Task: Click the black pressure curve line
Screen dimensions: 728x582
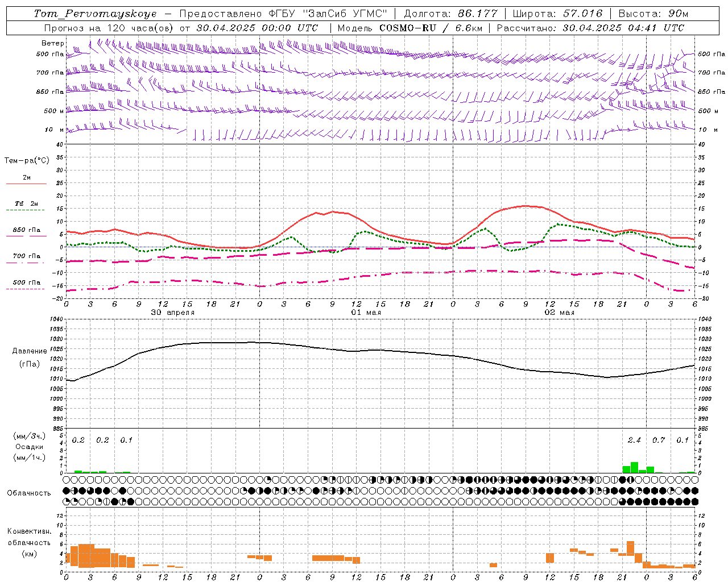Action: [380, 350]
